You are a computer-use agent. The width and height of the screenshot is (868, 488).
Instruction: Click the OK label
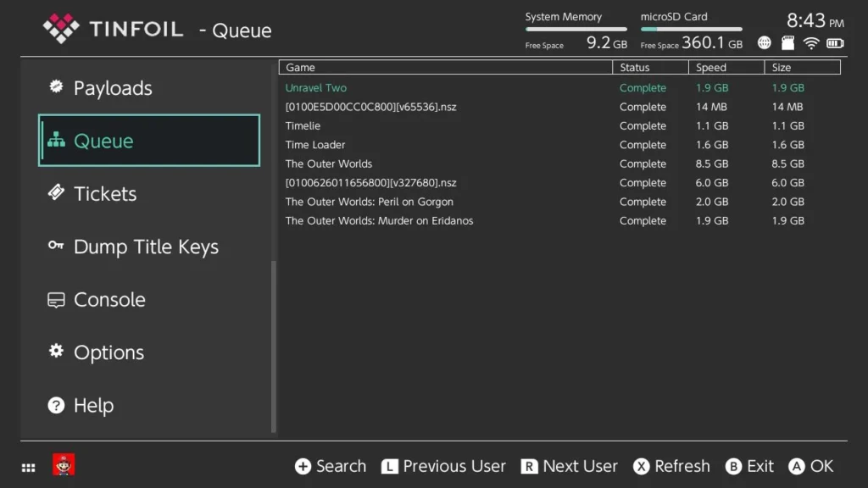point(821,467)
